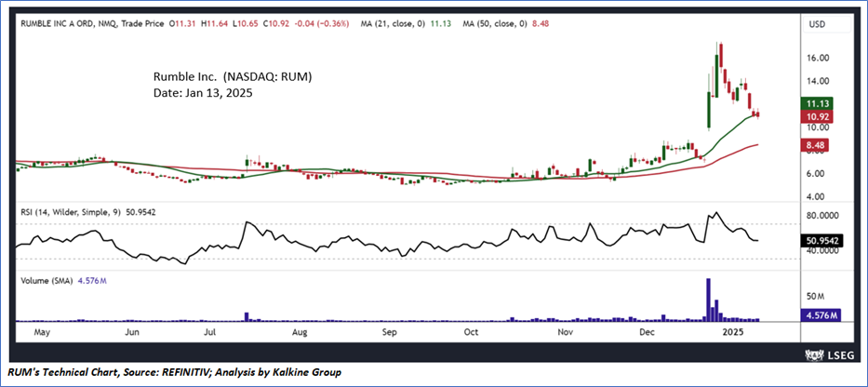Screen dimensions: 868x387
Task: Click the red 10.92 price tag
Action: pyautogui.click(x=816, y=116)
